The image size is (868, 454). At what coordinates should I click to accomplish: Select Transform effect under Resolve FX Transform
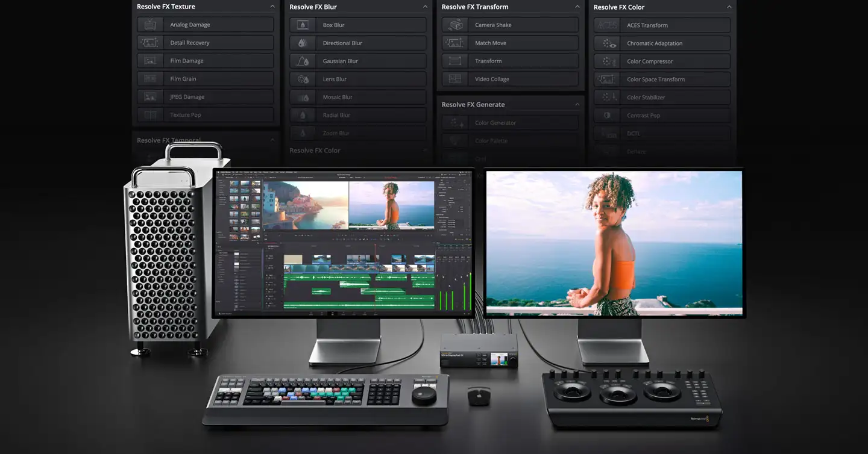(510, 61)
